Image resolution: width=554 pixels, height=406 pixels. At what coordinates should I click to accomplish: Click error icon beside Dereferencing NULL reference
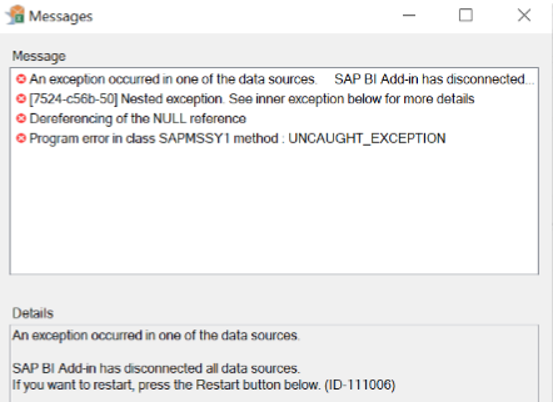coord(21,119)
